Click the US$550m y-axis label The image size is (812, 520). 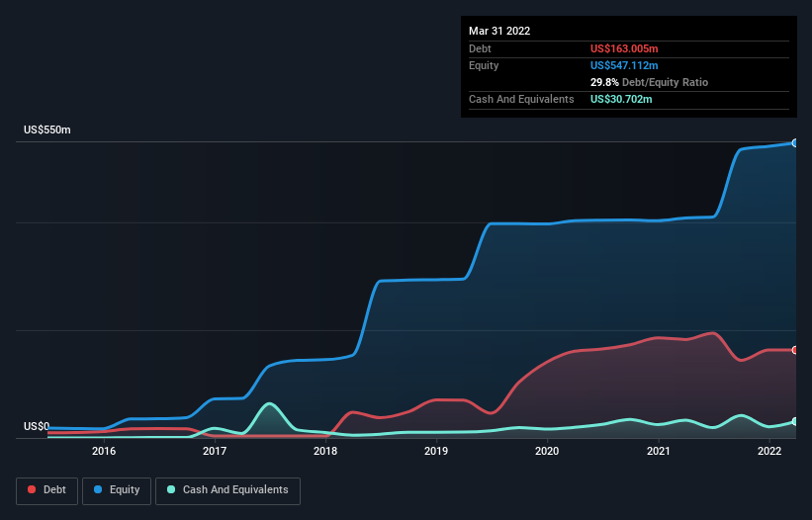point(47,130)
